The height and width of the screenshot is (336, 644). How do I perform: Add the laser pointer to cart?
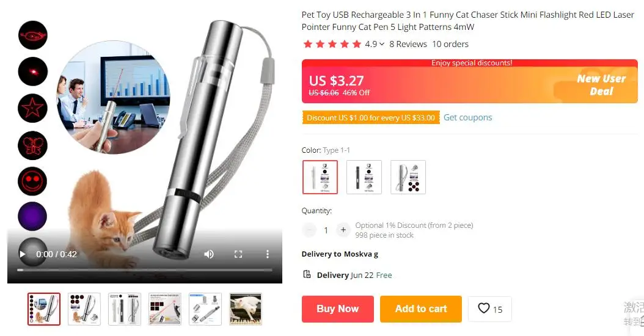pyautogui.click(x=421, y=309)
